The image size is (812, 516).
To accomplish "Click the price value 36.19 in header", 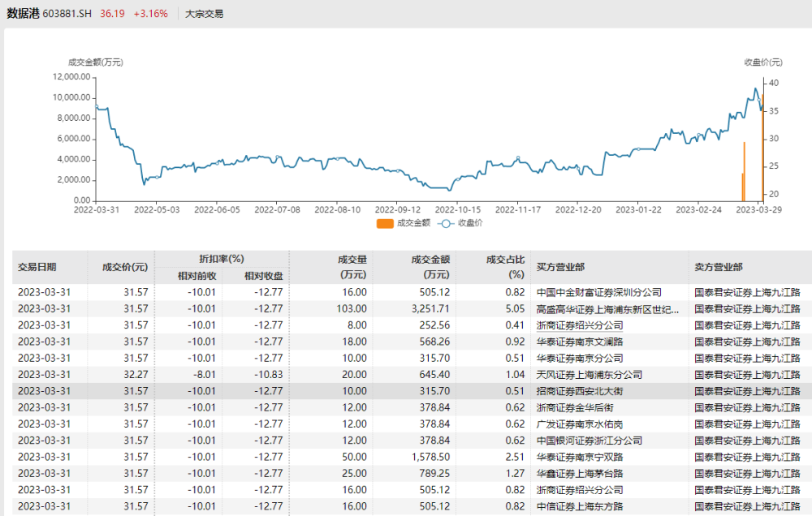I will click(110, 13).
